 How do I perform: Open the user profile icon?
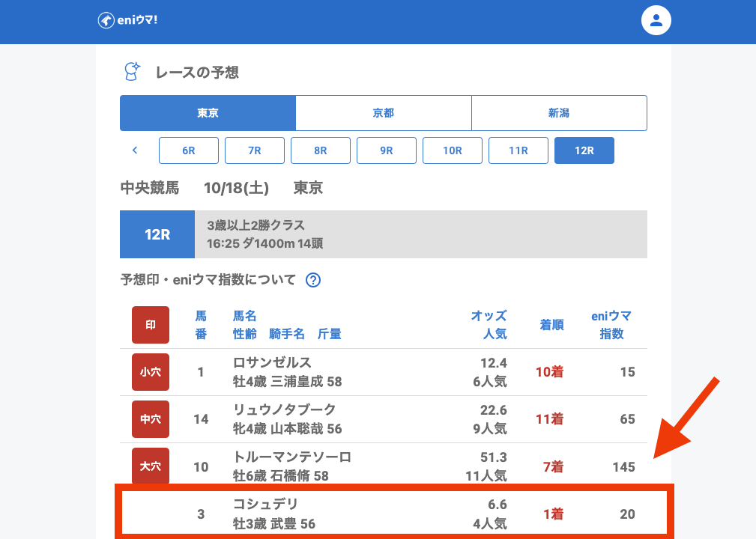[x=656, y=20]
